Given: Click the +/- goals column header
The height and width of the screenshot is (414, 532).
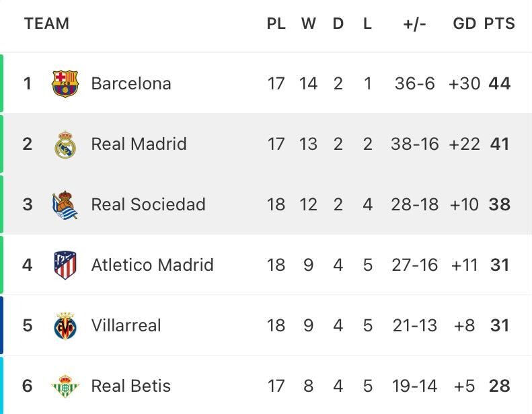Looking at the screenshot, I should [x=414, y=24].
